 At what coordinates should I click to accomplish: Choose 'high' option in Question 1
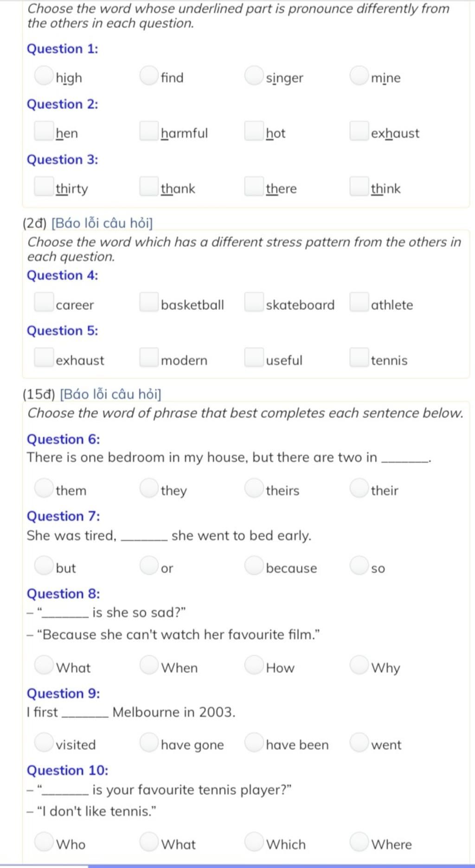44,76
